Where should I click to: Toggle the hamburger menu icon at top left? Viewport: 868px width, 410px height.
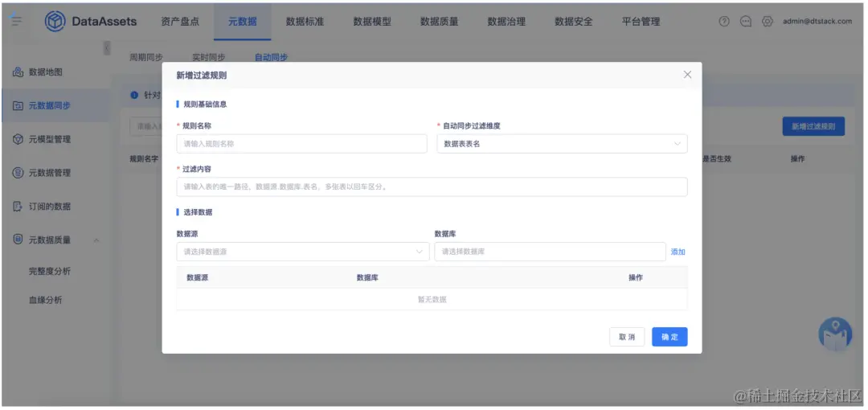tap(16, 21)
